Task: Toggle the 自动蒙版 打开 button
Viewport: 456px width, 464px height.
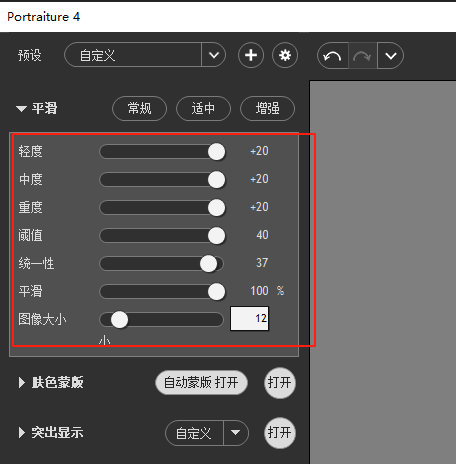Action: pos(201,382)
